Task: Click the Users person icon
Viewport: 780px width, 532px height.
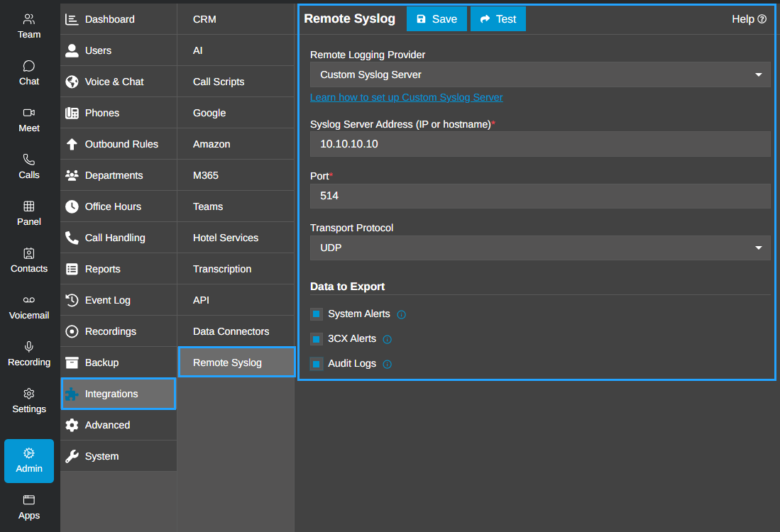Action: tap(72, 50)
